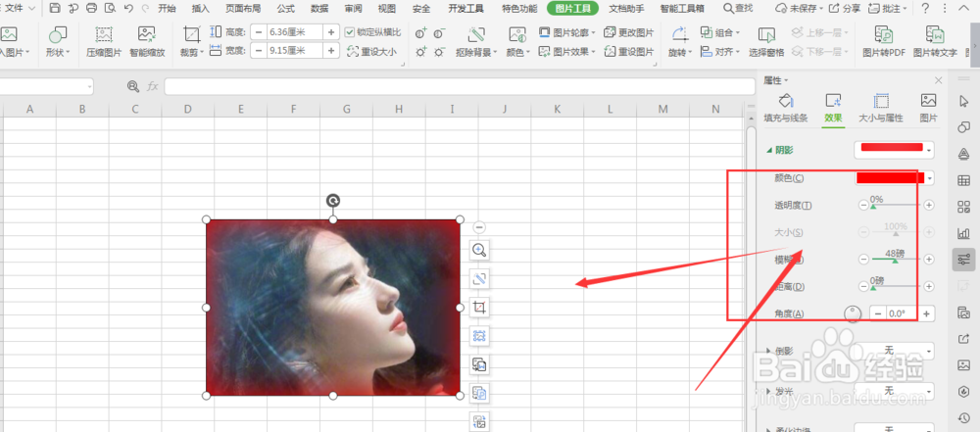Switch to the Size & Properties (大小与属性) tab

(x=881, y=108)
